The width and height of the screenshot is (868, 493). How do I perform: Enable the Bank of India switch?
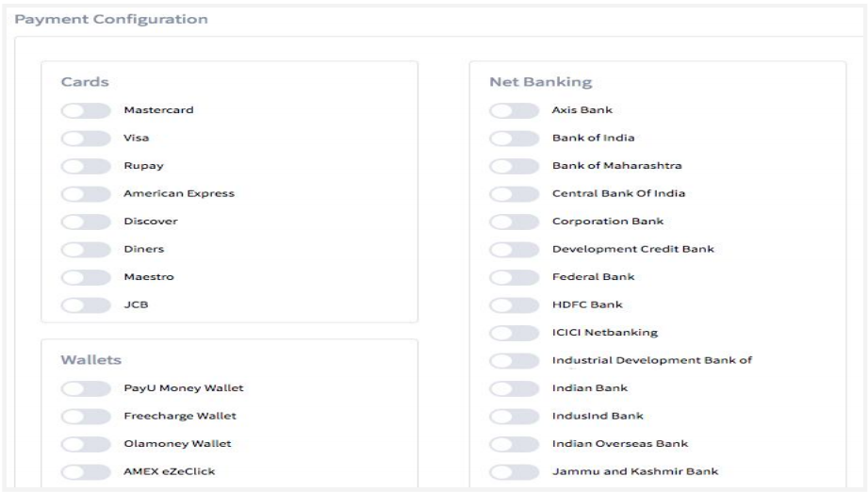514,139
